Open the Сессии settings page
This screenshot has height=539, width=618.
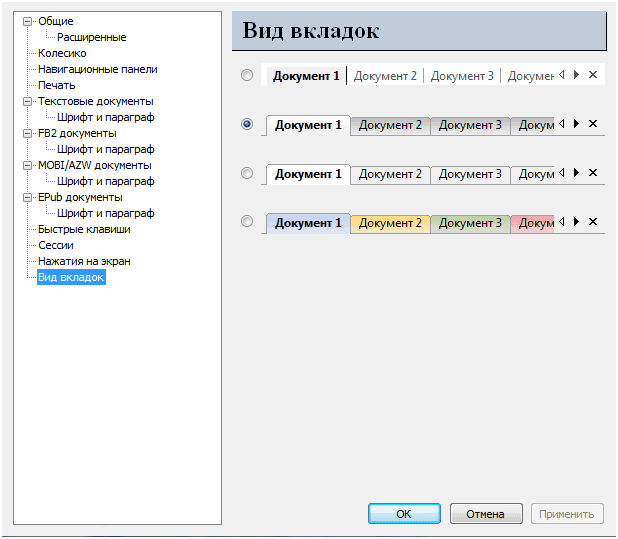point(56,245)
